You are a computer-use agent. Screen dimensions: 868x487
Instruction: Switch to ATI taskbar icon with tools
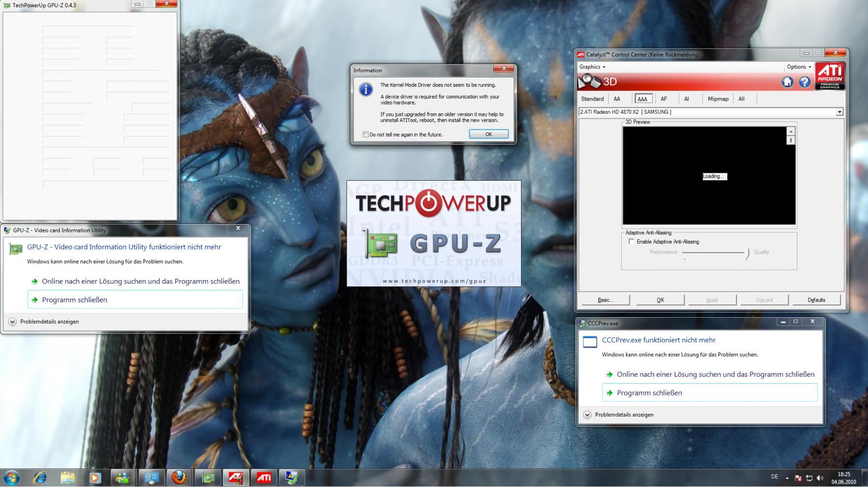pos(236,478)
